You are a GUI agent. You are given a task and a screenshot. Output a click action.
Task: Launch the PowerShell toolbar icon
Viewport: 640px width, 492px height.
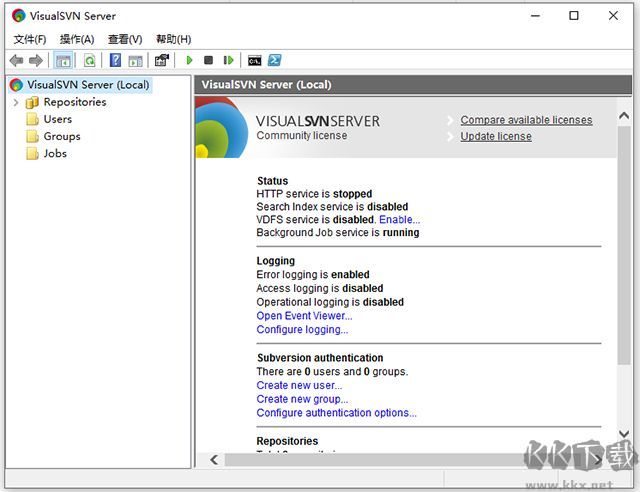[x=275, y=60]
